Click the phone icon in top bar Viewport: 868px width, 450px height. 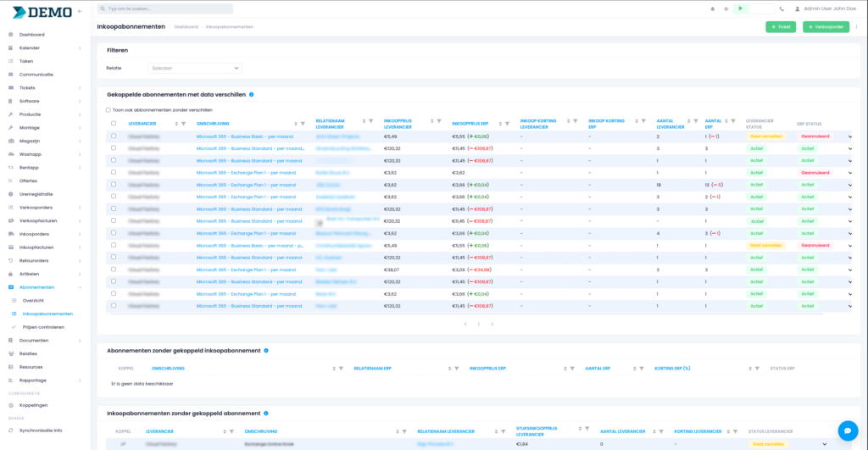(782, 8)
